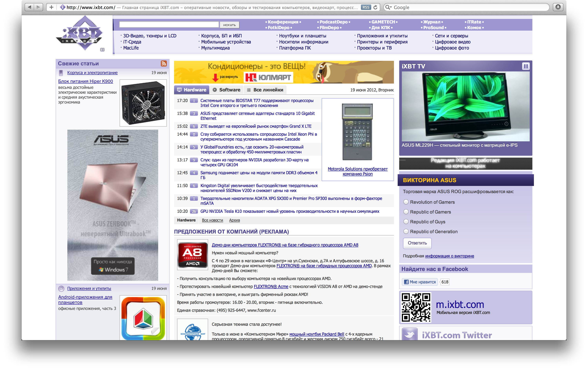Viewport: 588px width, 370px height.
Task: Click the Ответить quiz button
Action: [417, 243]
